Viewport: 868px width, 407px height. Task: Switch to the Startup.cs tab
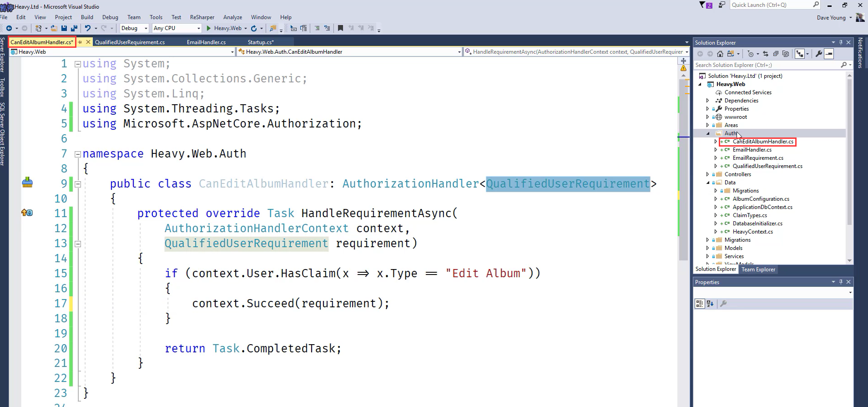pos(261,42)
